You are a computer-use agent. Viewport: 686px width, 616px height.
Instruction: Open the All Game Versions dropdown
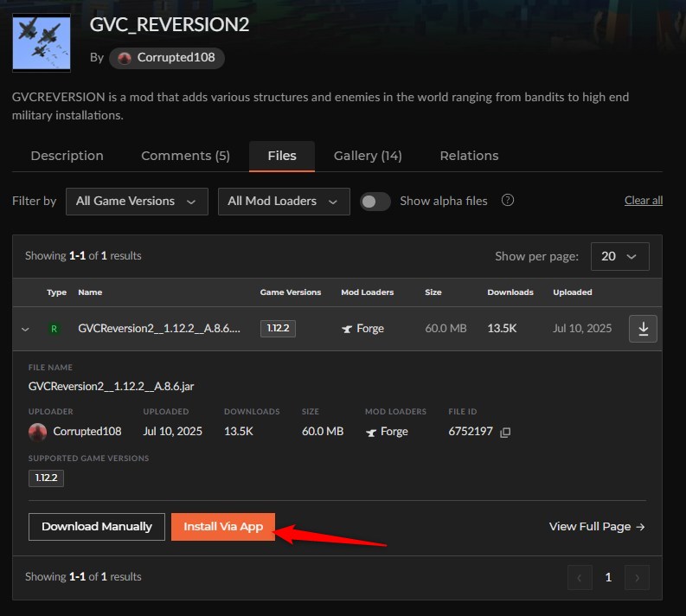[137, 202]
